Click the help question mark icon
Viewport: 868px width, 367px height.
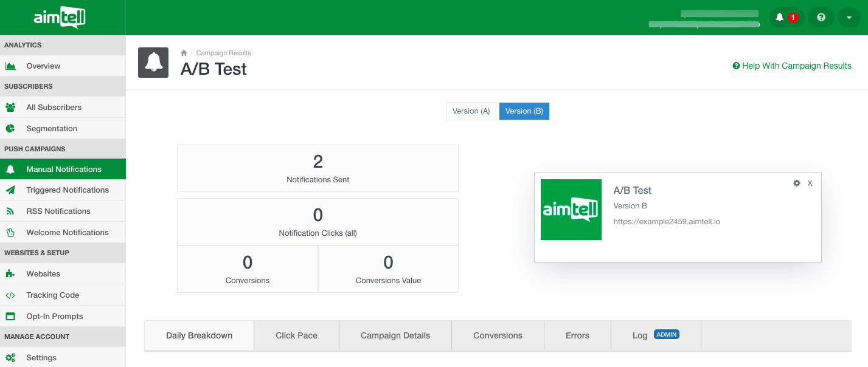click(821, 18)
